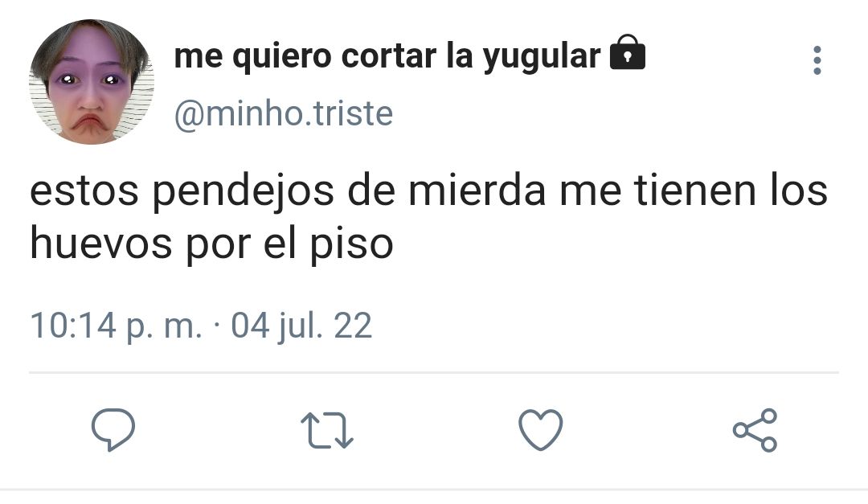Click the words "me tienen los"
This screenshot has width=868, height=504.
pos(694,190)
